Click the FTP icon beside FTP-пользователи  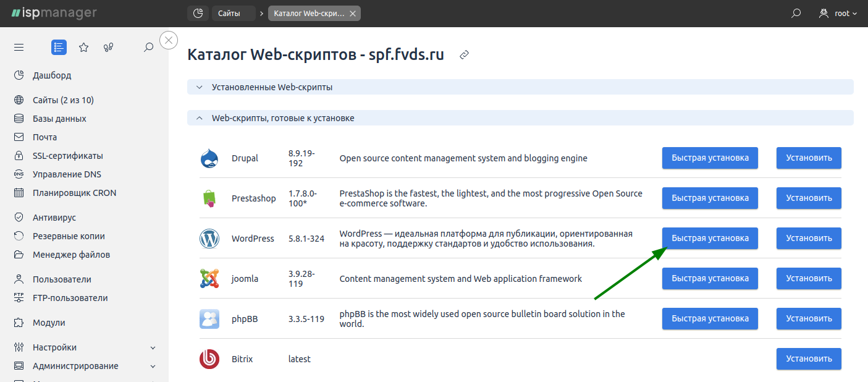pos(19,298)
